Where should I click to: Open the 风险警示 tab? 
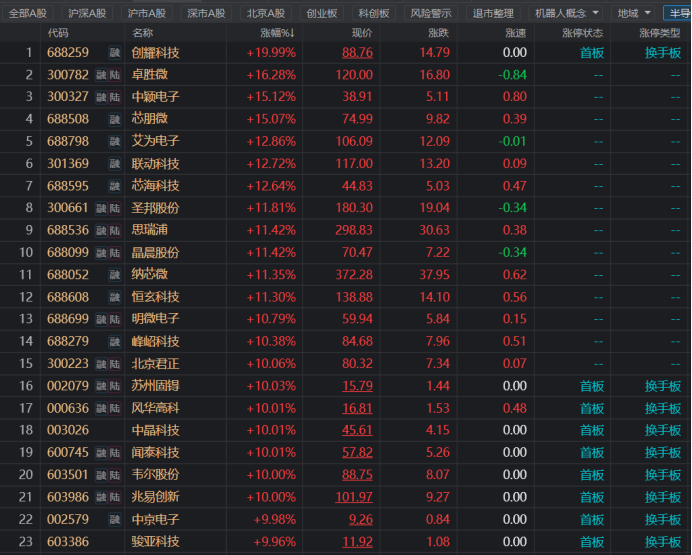[431, 14]
